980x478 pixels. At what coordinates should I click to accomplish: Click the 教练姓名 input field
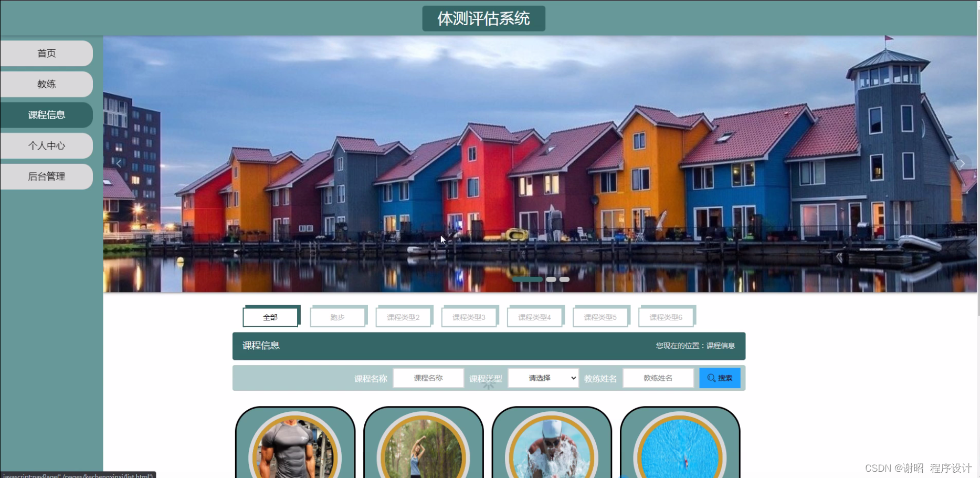click(658, 378)
